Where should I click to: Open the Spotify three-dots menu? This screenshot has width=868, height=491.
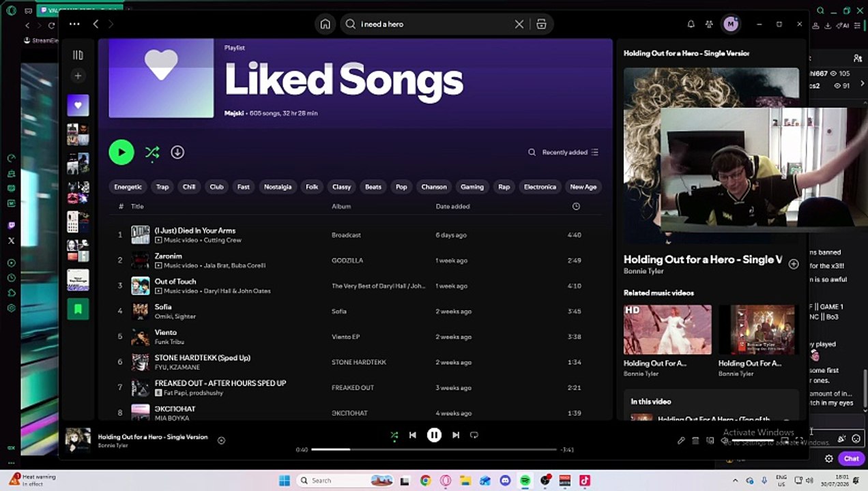point(74,24)
